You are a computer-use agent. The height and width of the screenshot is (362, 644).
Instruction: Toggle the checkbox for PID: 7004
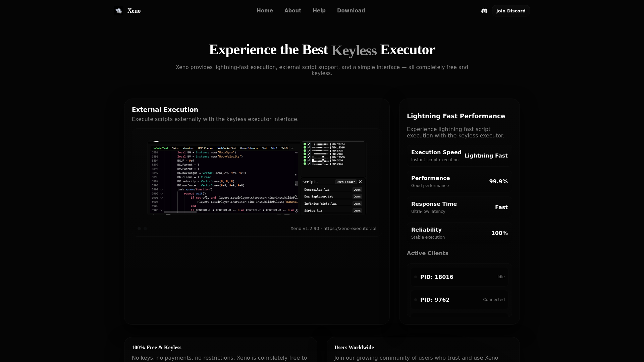click(x=309, y=160)
